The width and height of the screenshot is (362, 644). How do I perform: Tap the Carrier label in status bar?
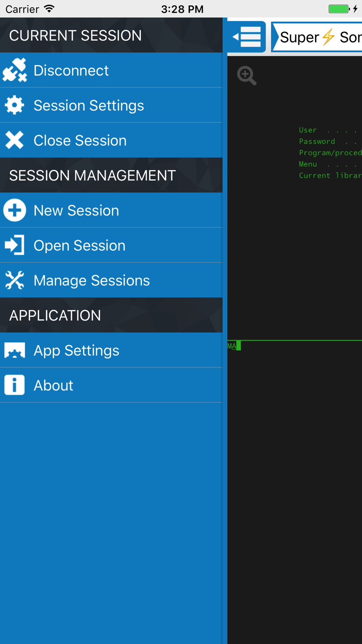click(22, 9)
